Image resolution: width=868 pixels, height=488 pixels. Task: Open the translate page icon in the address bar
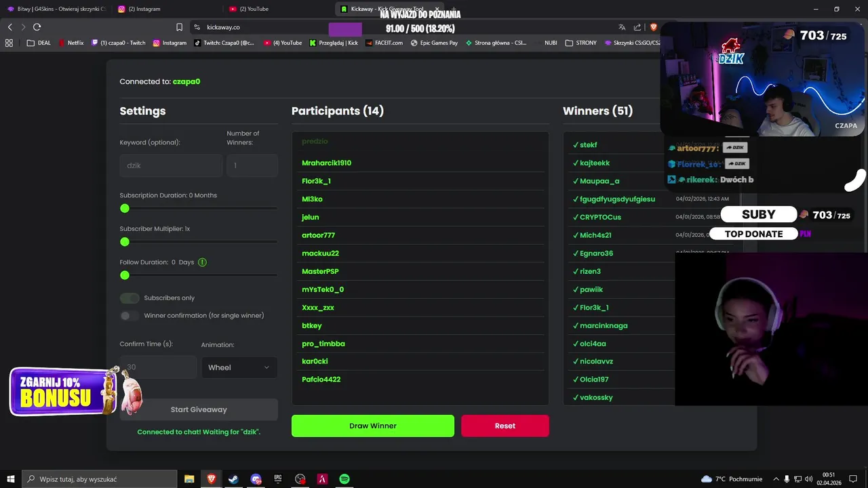point(622,27)
